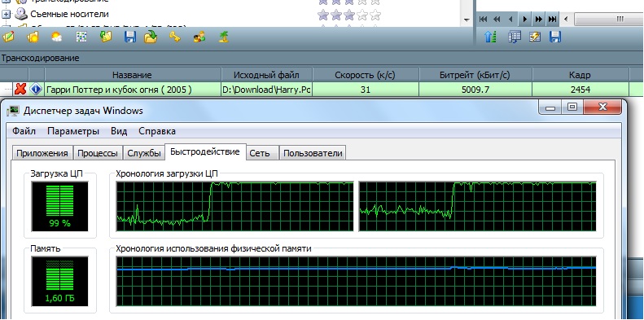Click the scroll down arrow of the tree list
This screenshot has width=644, height=320.
(x=467, y=20)
